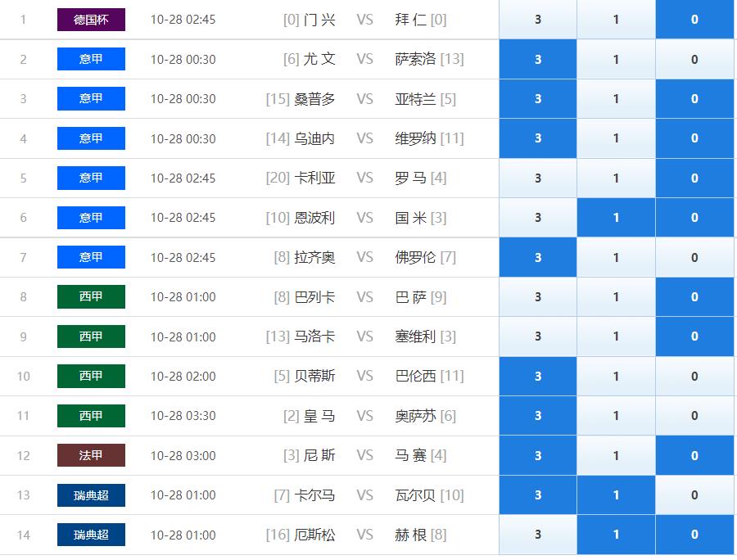Select result 0 for 马洛卡 vs 塞维利
Image resolution: width=737 pixels, height=560 pixels.
tap(694, 336)
